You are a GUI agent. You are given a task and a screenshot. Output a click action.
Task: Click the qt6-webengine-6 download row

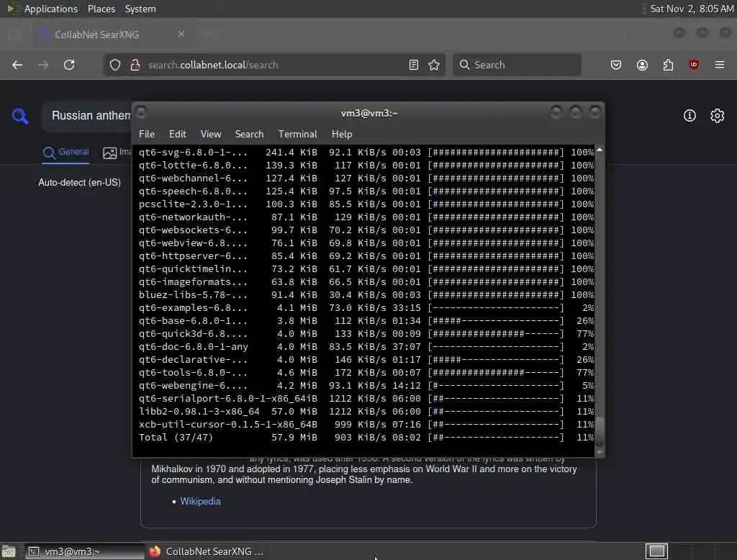(366, 386)
